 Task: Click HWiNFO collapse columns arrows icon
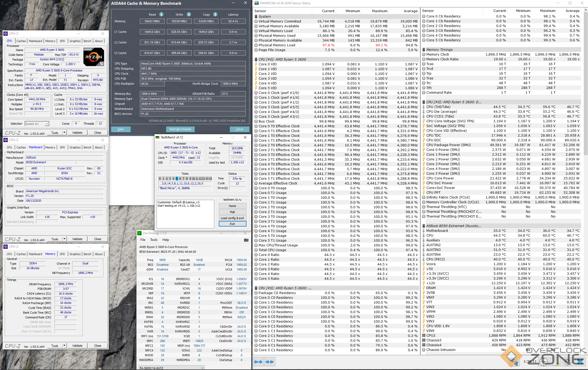click(270, 362)
